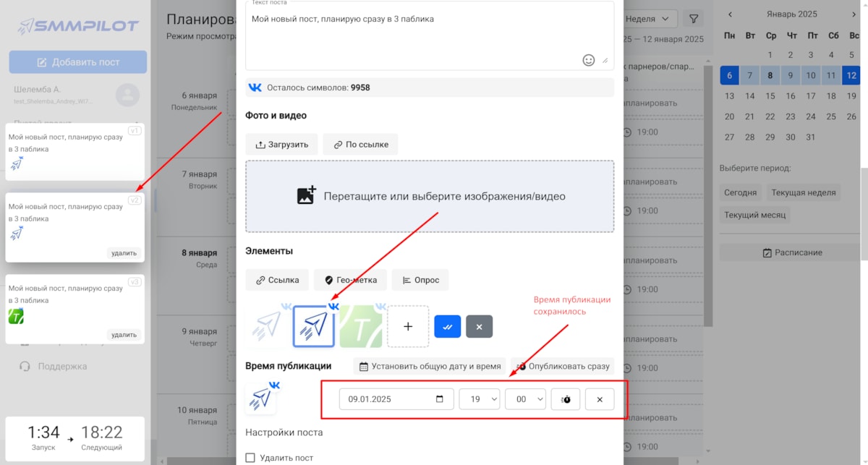Click the plus tile to add account
Viewport: 868px width, 465px height.
coord(408,326)
